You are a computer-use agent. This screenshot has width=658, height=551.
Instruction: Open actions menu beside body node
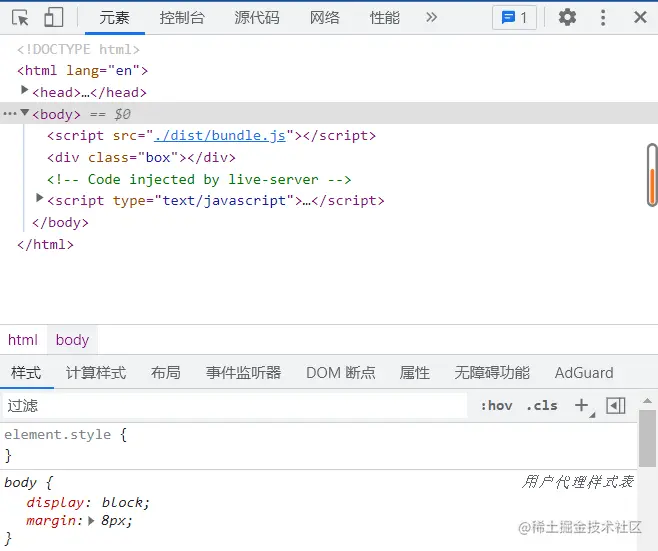[x=10, y=114]
